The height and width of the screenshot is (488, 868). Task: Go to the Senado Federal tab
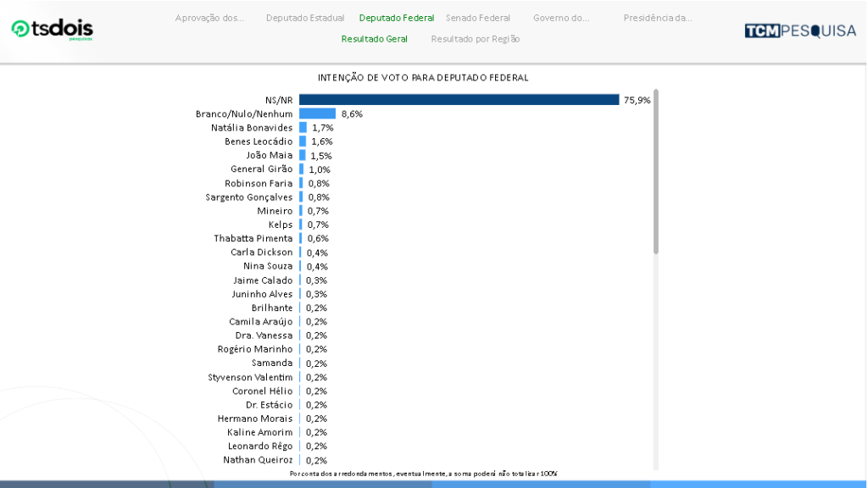pos(478,18)
